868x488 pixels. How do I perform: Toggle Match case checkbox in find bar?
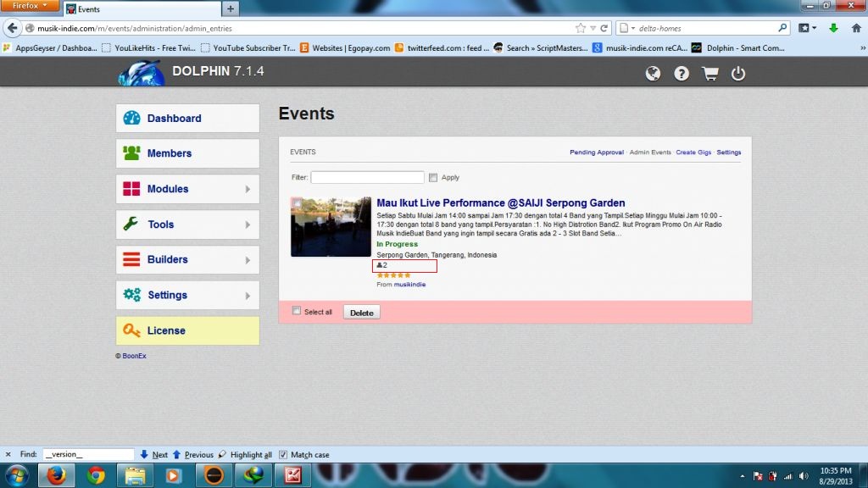(x=283, y=455)
